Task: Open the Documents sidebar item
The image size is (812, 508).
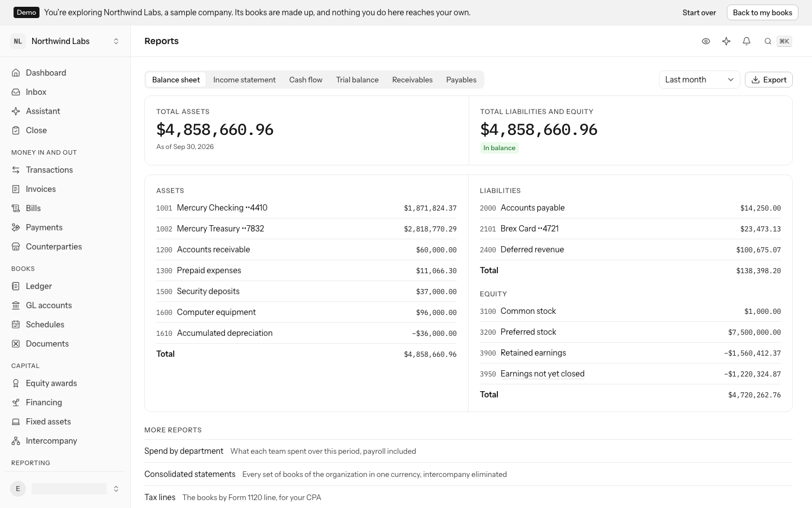Action: coord(65,344)
